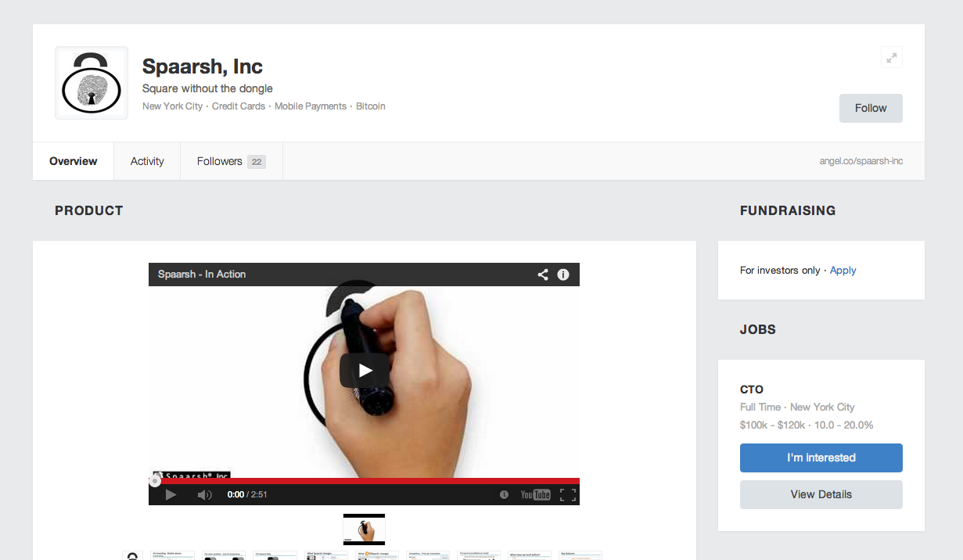Image resolution: width=963 pixels, height=560 pixels.
Task: Enter fullscreen video mode
Action: pos(568,494)
